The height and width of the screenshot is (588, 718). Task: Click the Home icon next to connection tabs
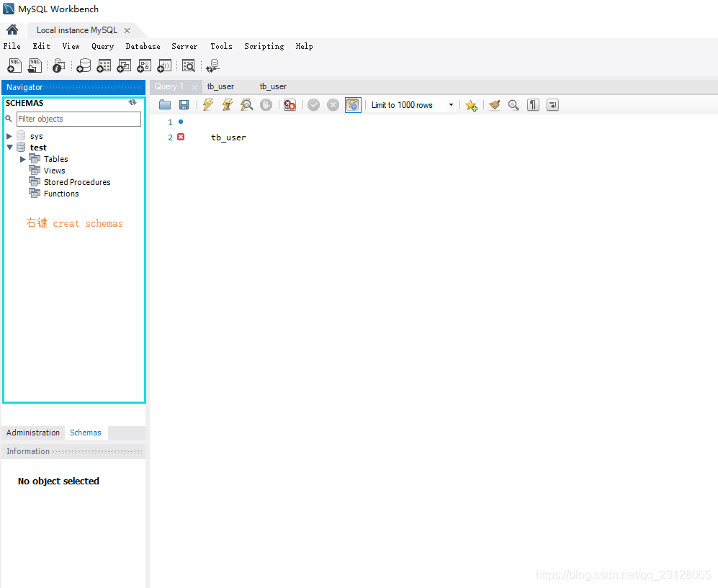pos(12,30)
